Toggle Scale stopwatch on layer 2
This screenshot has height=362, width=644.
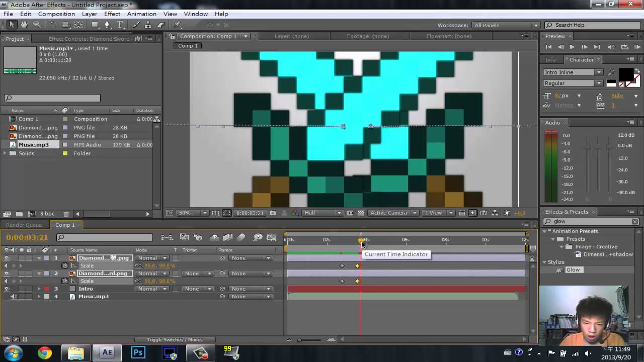pos(65,281)
